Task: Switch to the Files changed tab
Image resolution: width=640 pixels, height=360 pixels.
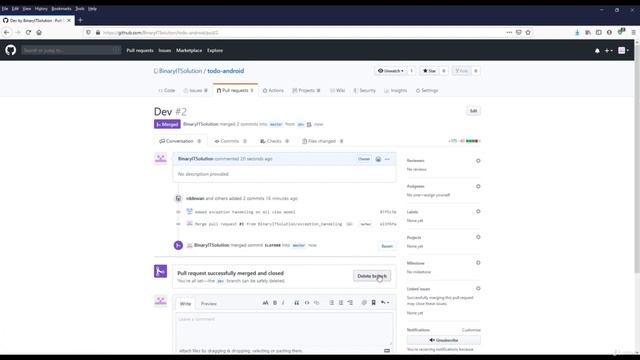Action: pyautogui.click(x=322, y=141)
